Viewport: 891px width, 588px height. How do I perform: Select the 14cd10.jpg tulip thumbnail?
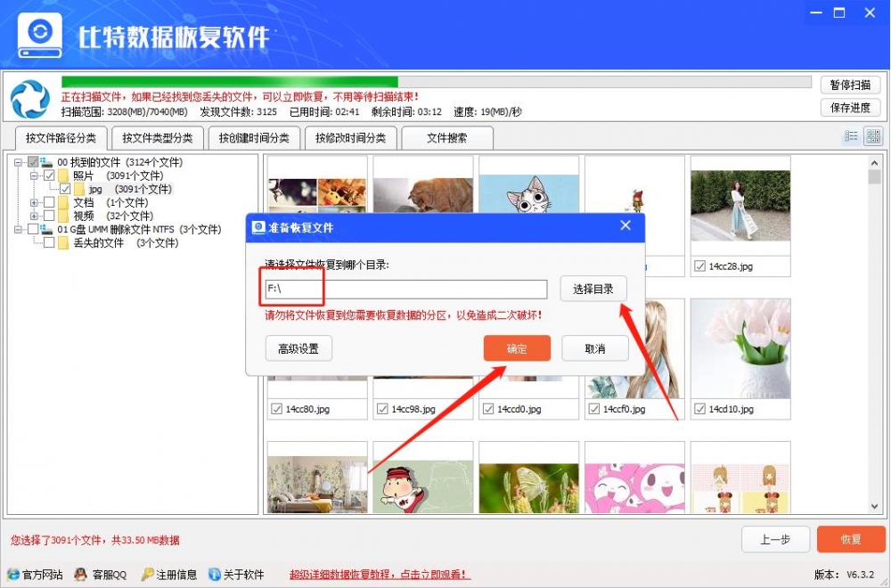tap(740, 349)
